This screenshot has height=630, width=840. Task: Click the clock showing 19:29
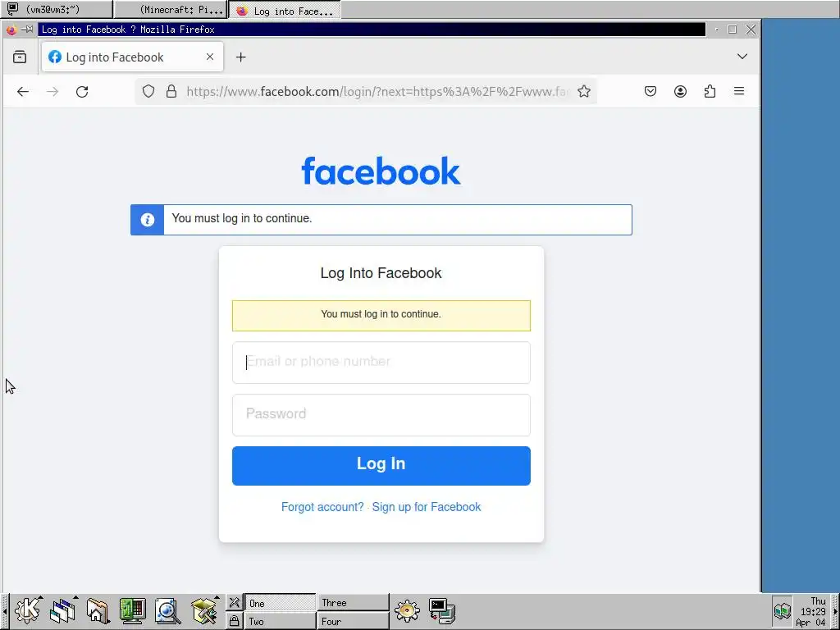811,611
